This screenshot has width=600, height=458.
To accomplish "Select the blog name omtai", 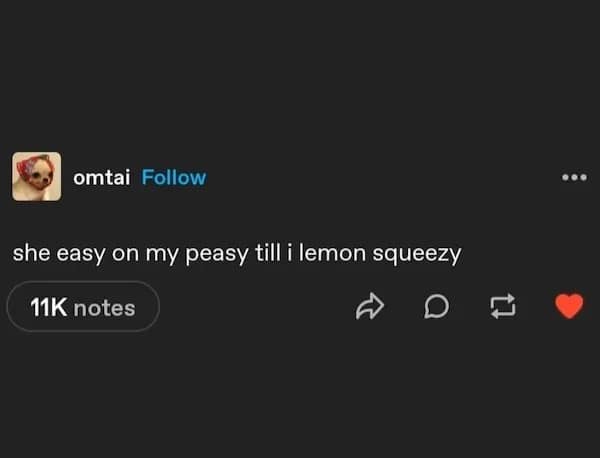I will [102, 177].
